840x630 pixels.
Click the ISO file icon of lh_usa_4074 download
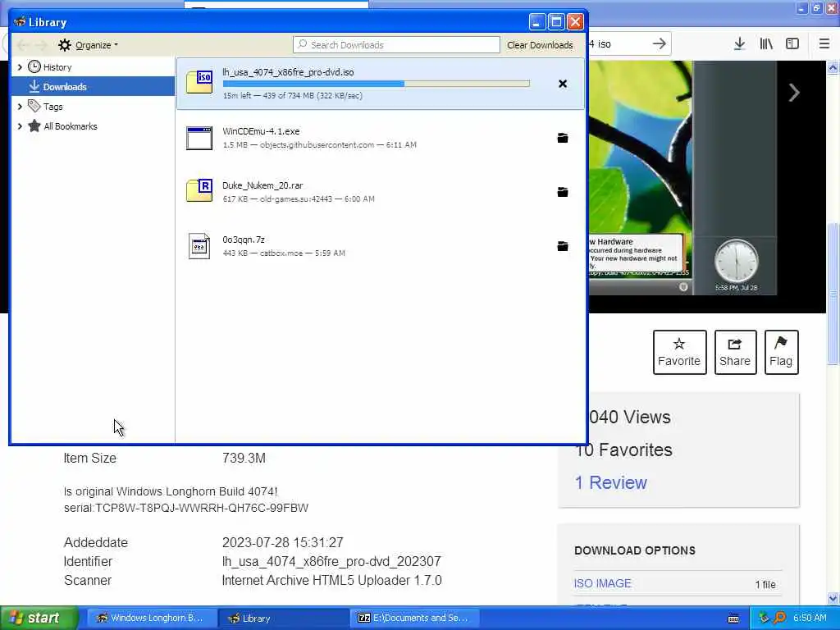pos(199,83)
